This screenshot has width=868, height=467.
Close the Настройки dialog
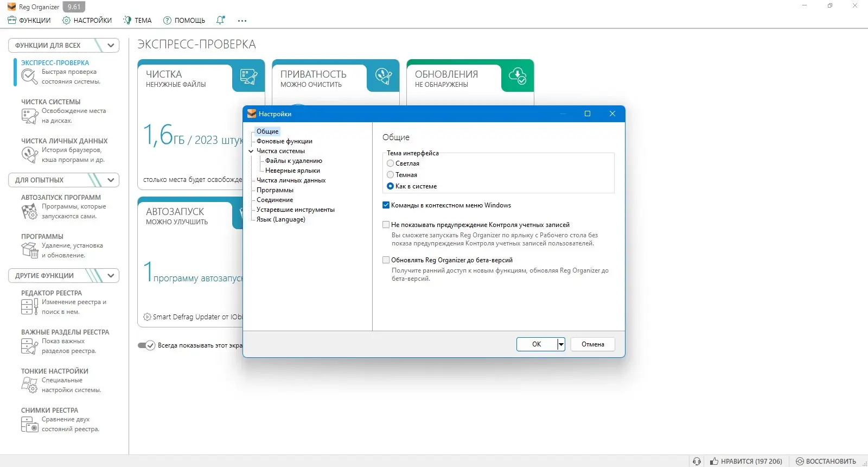[x=612, y=113]
